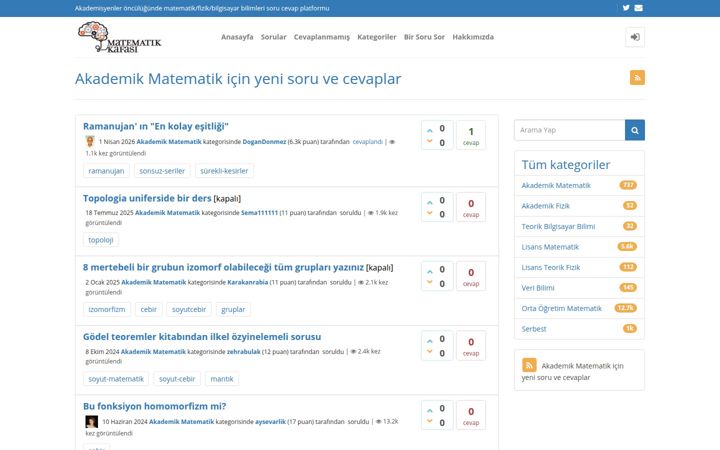Click in the Arama Yap search field

tap(569, 130)
